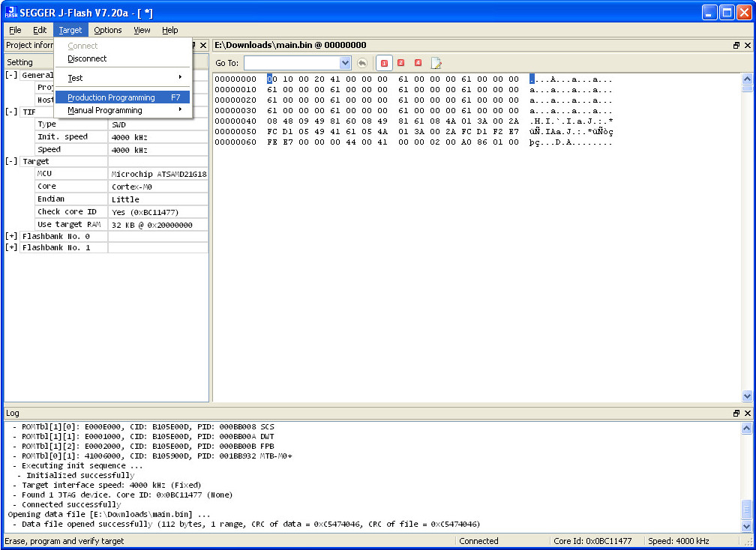The width and height of the screenshot is (756, 550).
Task: Choose Production Programming from Target menu
Action: (x=123, y=97)
